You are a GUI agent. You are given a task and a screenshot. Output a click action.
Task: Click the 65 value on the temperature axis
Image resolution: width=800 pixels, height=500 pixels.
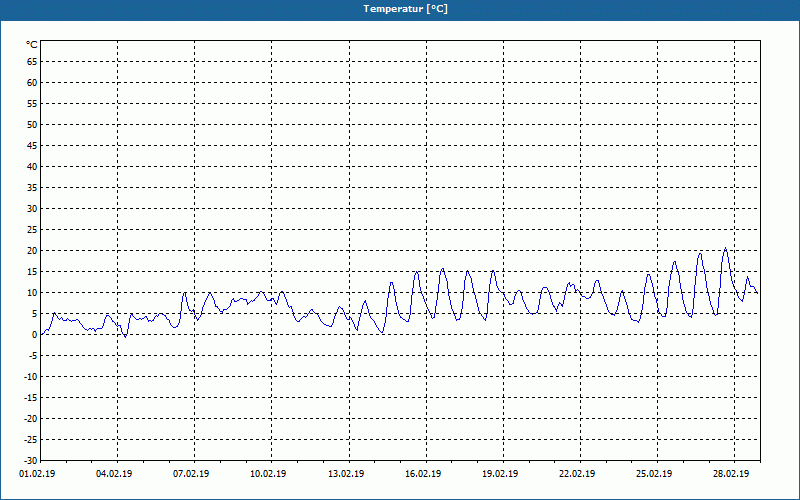[x=32, y=61]
